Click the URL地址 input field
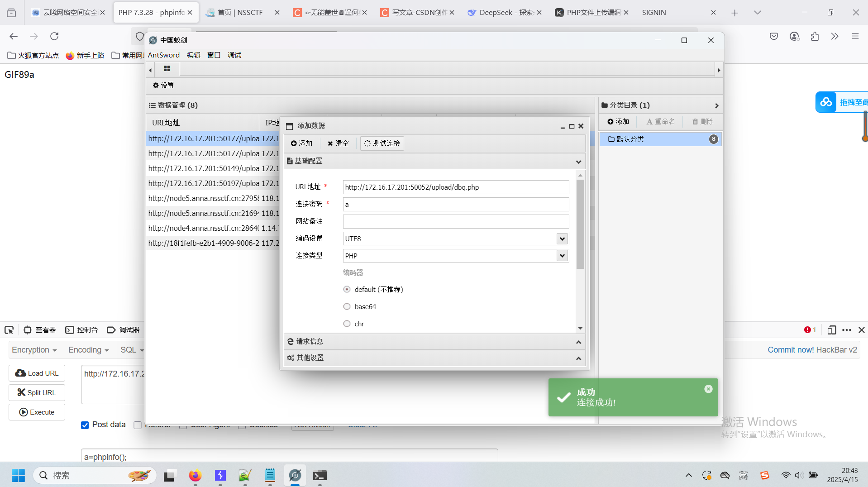 click(456, 187)
